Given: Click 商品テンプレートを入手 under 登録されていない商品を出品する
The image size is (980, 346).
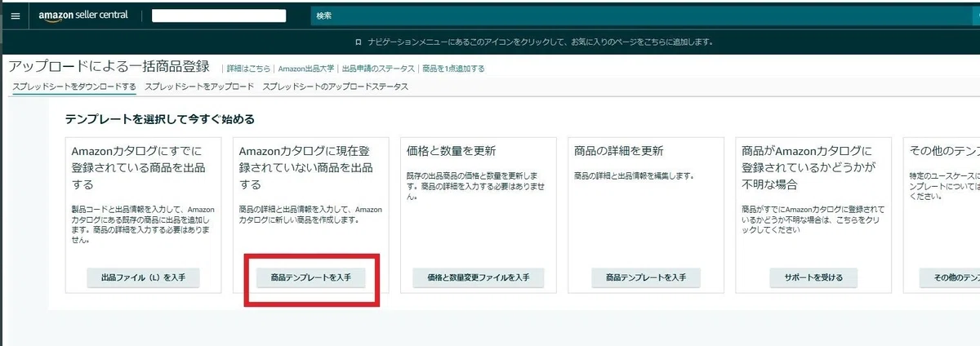Looking at the screenshot, I should (310, 277).
